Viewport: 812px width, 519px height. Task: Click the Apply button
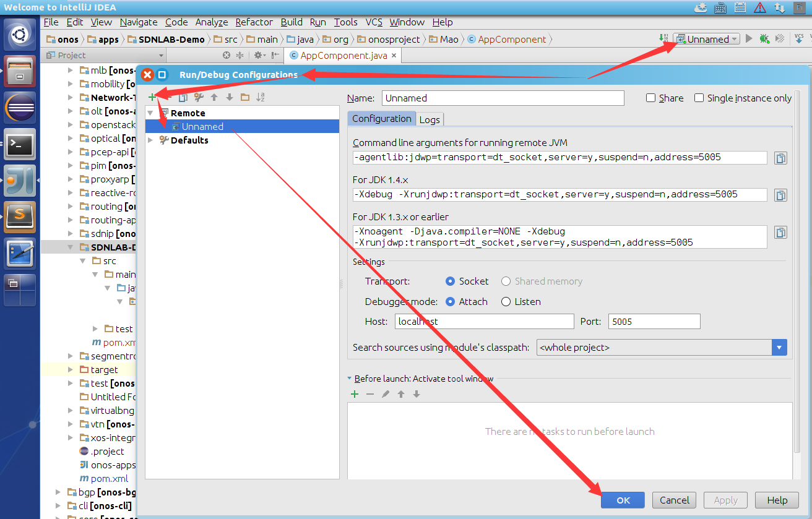pos(725,500)
